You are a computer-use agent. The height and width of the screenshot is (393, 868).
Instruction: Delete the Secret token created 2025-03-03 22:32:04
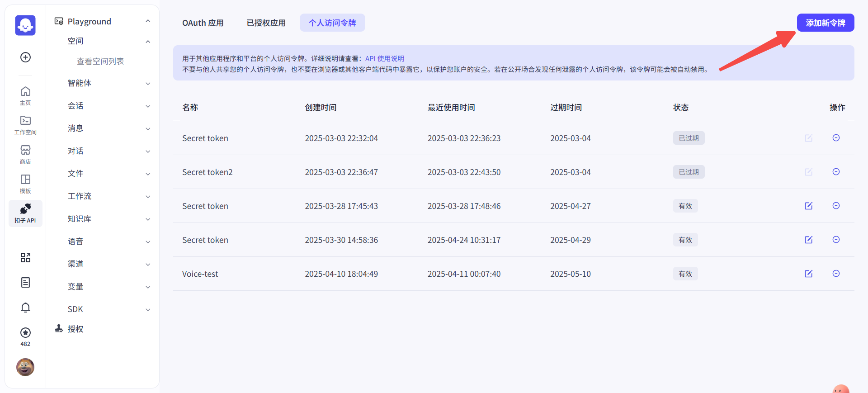pyautogui.click(x=836, y=138)
